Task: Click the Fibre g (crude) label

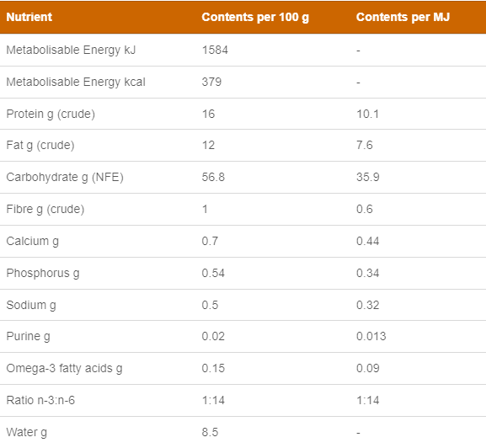Action: [45, 209]
